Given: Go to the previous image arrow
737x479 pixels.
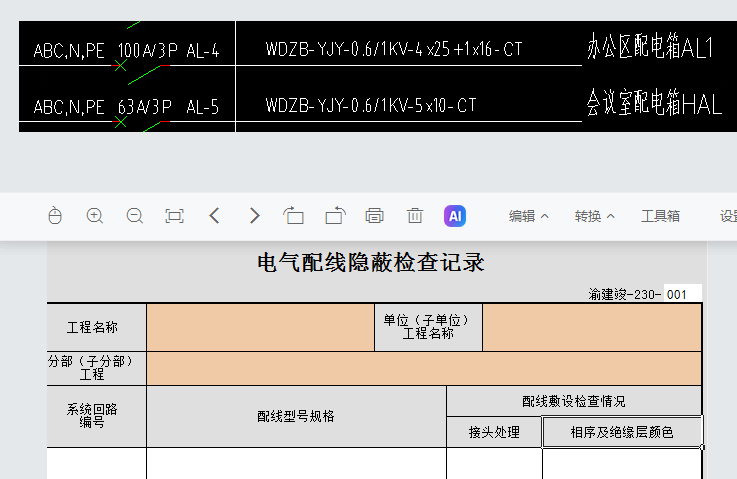Looking at the screenshot, I should 214,216.
